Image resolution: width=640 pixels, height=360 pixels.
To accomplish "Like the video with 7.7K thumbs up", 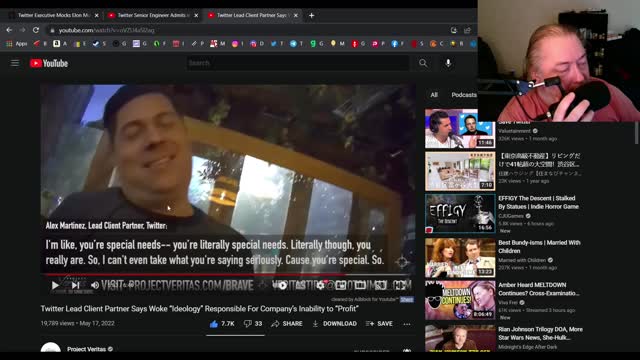I will (222, 324).
